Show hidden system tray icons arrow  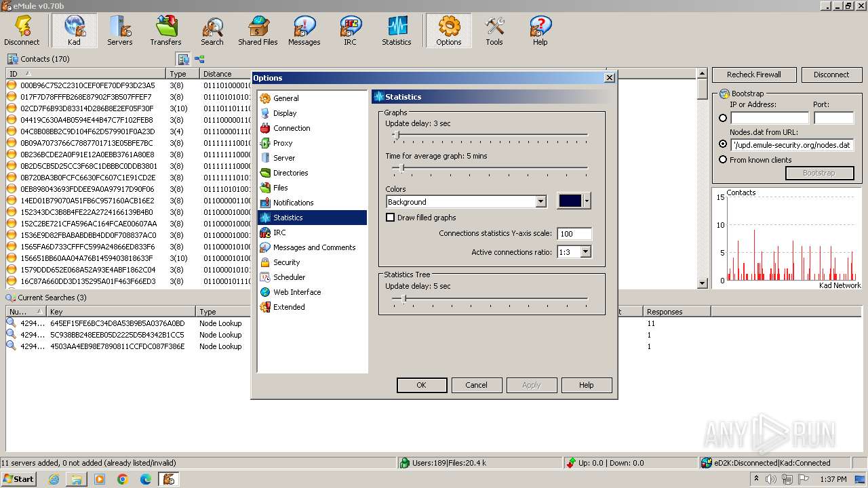[x=756, y=479]
